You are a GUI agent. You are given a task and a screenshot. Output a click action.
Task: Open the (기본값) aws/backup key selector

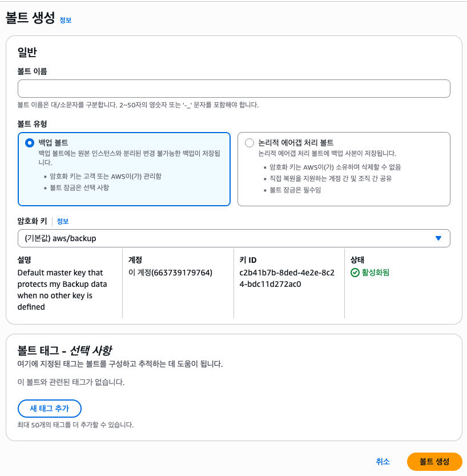pos(228,238)
